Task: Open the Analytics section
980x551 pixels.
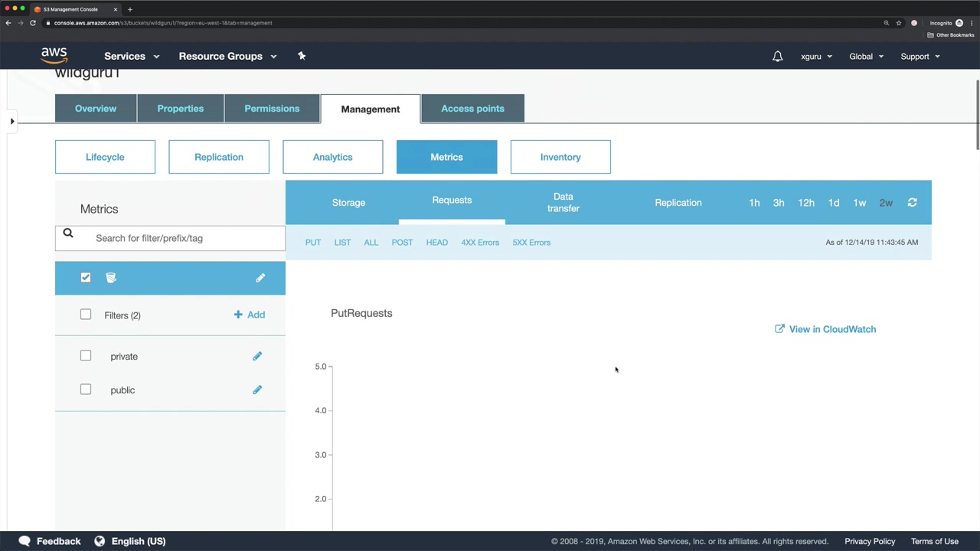Action: tap(333, 157)
